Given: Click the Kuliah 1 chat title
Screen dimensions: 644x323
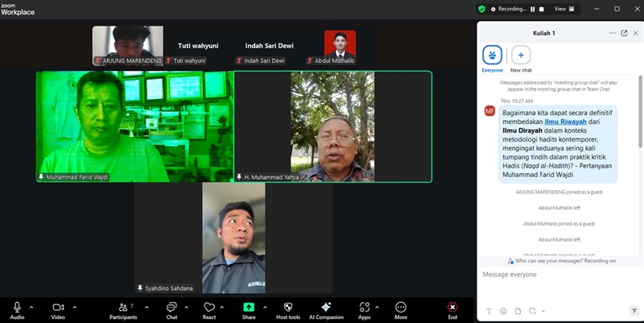Looking at the screenshot, I should tap(544, 33).
